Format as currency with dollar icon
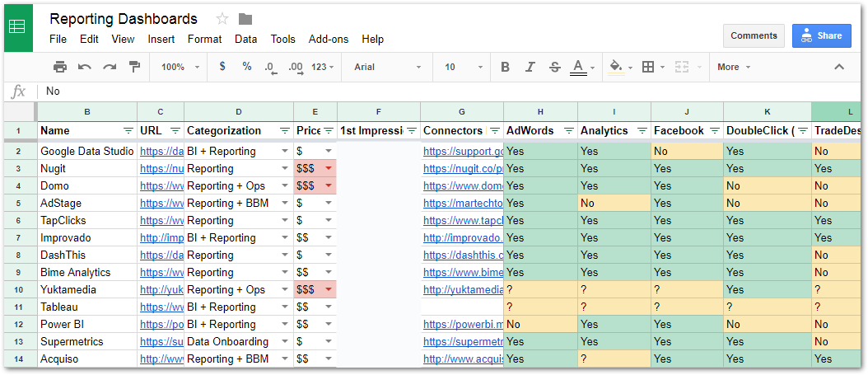The width and height of the screenshot is (868, 375). tap(222, 67)
